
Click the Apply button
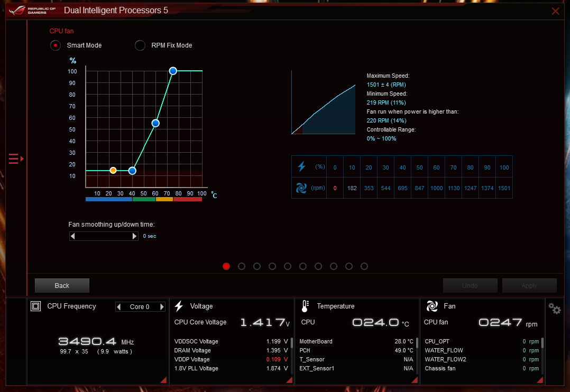click(529, 286)
